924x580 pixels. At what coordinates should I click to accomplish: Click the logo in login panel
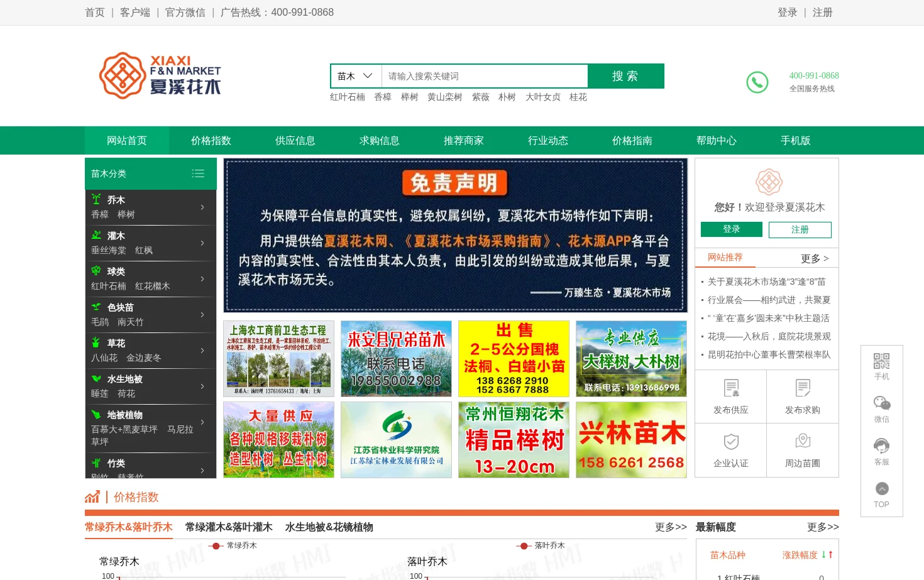coord(769,182)
